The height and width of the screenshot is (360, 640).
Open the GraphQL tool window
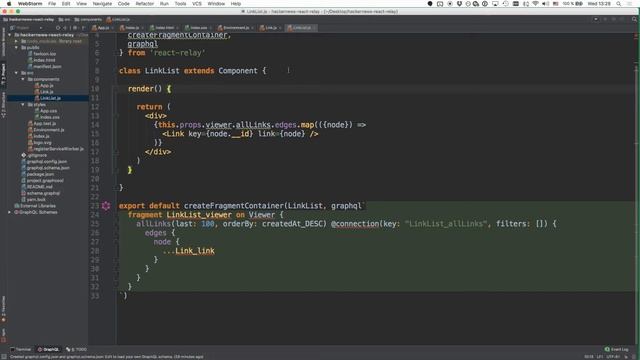click(x=49, y=349)
